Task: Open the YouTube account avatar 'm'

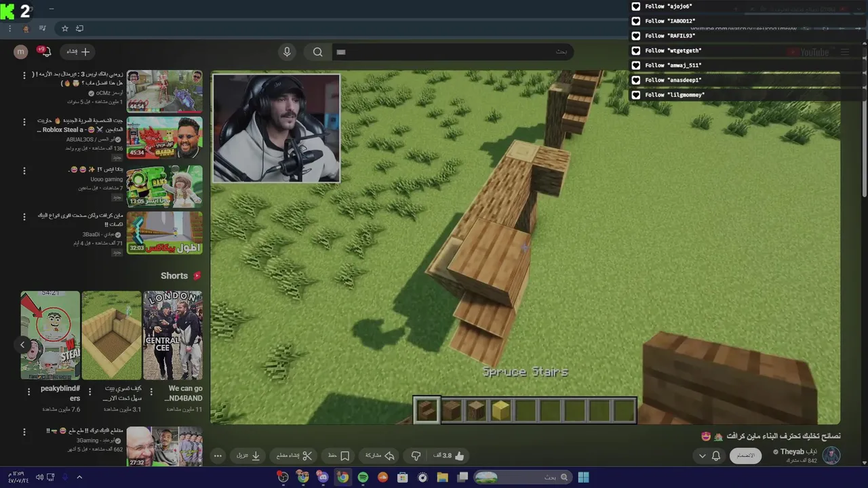Action: point(21,52)
